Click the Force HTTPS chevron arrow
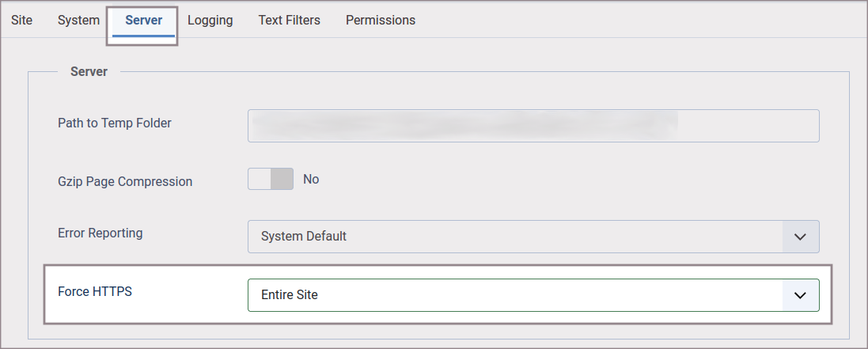This screenshot has width=868, height=349. tap(800, 295)
